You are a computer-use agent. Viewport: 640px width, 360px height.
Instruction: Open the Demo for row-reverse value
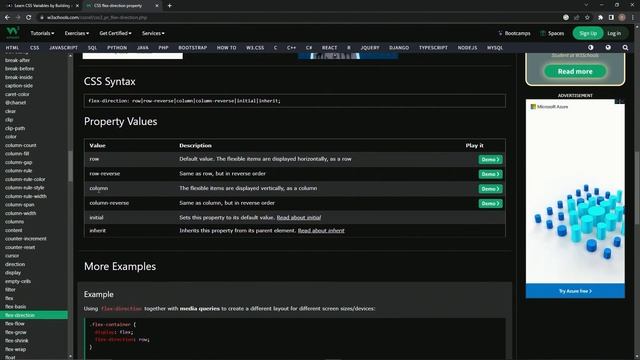tap(490, 174)
